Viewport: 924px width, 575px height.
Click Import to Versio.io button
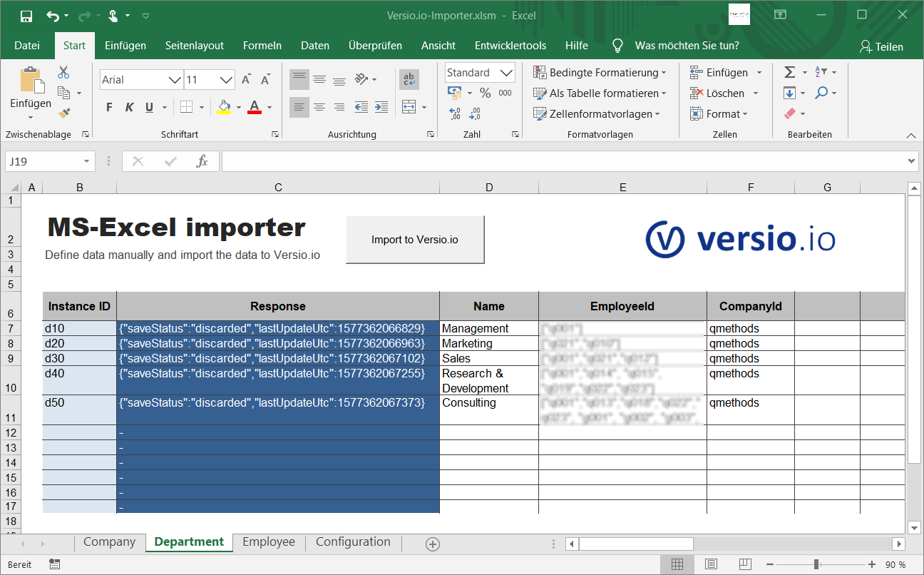(x=415, y=240)
